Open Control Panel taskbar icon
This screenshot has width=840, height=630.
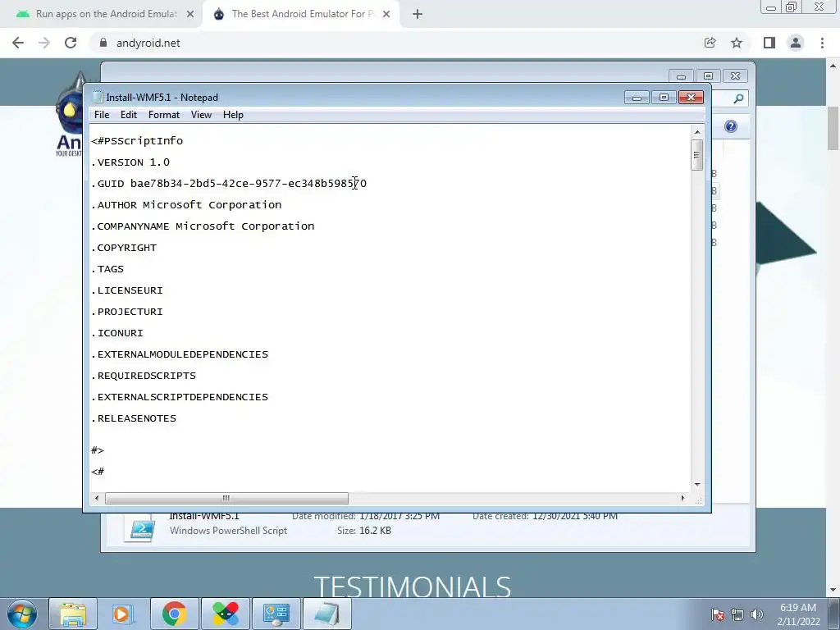point(276,614)
